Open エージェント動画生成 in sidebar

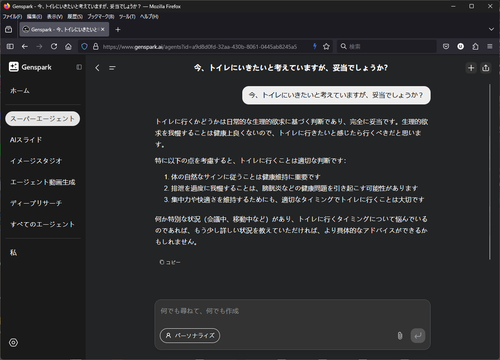coord(43,182)
